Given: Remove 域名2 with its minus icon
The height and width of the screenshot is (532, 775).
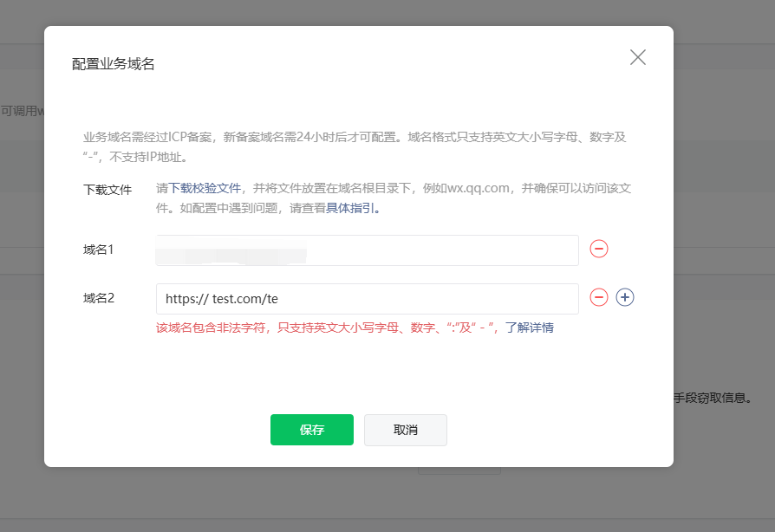Looking at the screenshot, I should 598,297.
